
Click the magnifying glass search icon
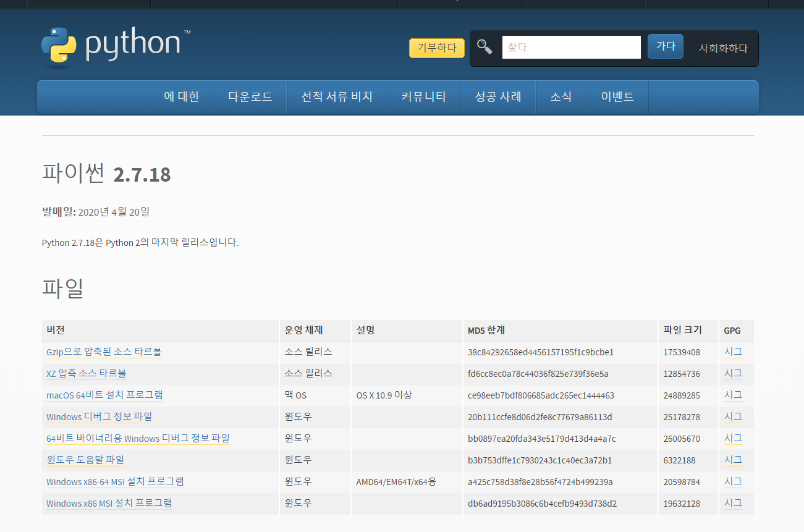[x=485, y=47]
